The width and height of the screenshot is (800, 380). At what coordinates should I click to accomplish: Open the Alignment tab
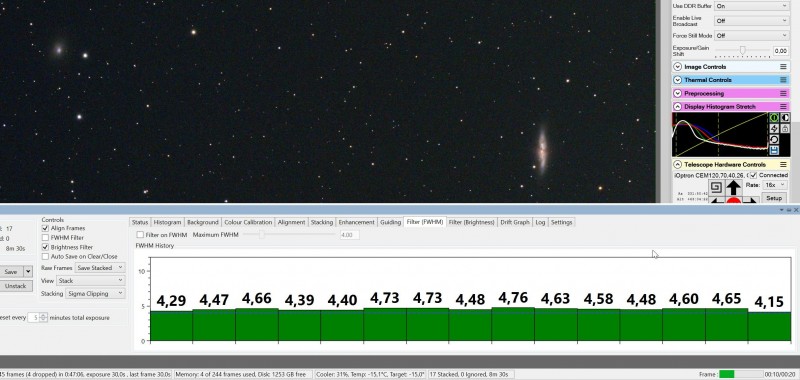(x=291, y=222)
